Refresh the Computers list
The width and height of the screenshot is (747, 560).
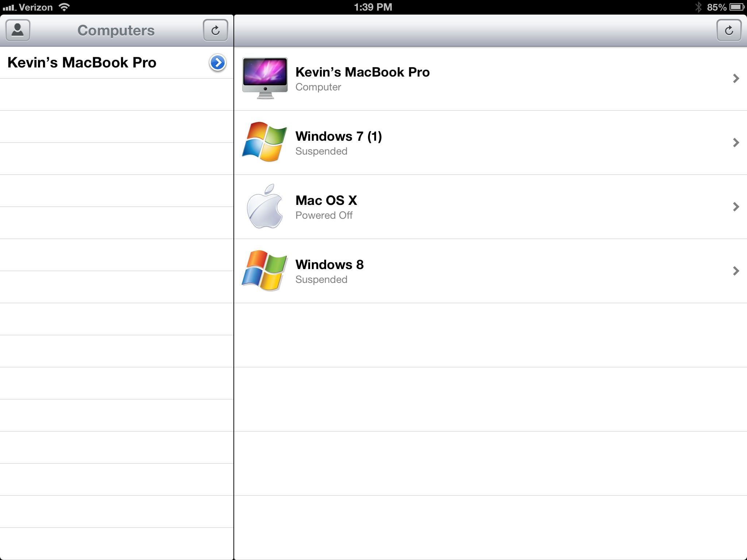coord(215,30)
